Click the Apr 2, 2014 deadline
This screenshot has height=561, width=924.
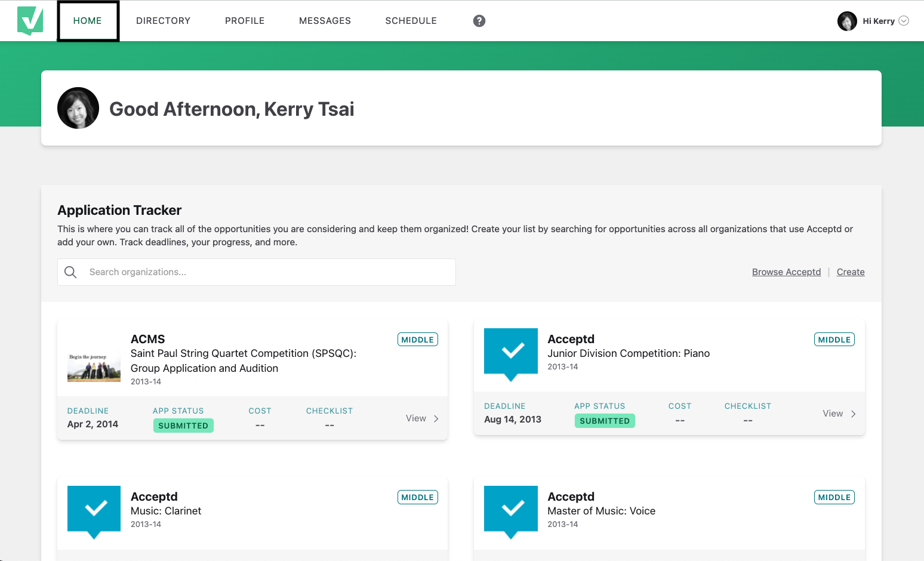93,424
